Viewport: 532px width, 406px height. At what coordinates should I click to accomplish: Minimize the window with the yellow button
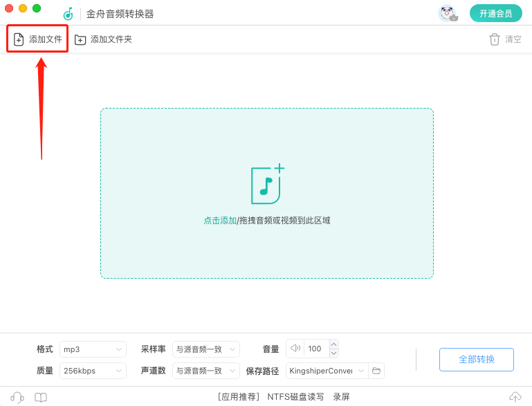click(x=23, y=8)
